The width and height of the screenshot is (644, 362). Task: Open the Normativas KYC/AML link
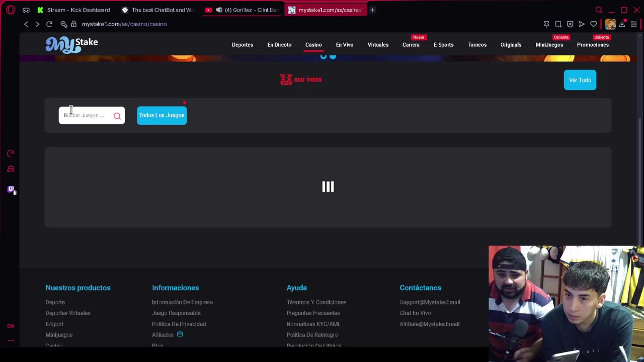point(313,324)
